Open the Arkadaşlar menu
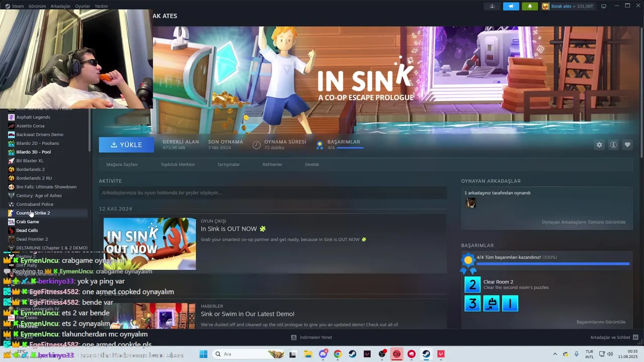Screen dimensions: 644x362 pos(61,6)
